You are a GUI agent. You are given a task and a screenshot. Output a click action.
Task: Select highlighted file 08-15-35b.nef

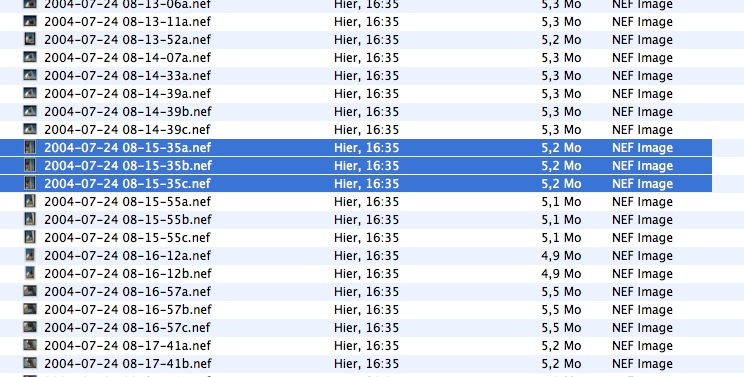click(356, 166)
